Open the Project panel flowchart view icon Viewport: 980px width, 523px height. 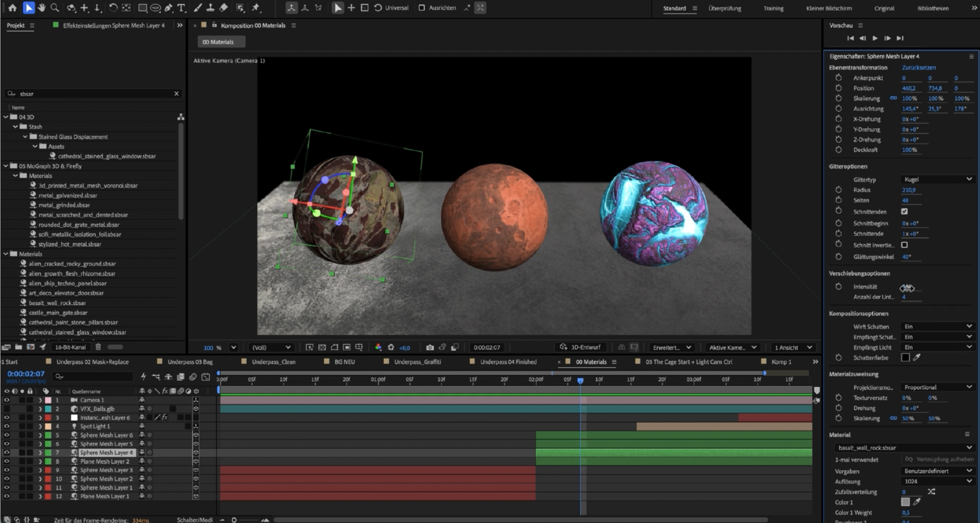tap(181, 117)
